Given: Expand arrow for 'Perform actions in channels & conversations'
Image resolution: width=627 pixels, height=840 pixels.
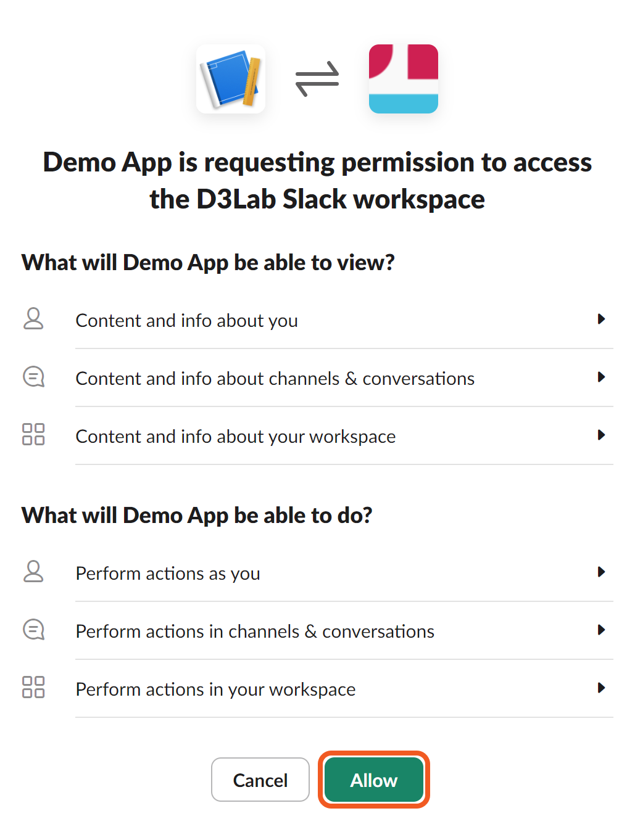Looking at the screenshot, I should (601, 630).
